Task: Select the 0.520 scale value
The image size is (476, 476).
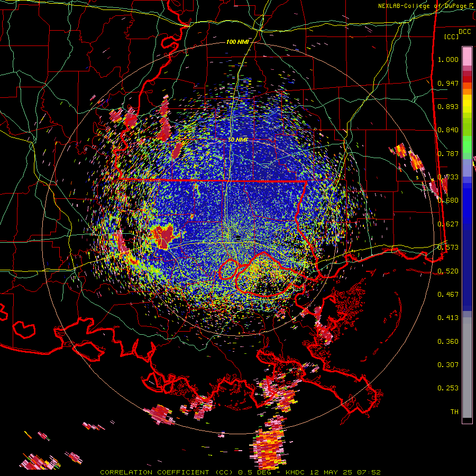Action: click(x=448, y=271)
